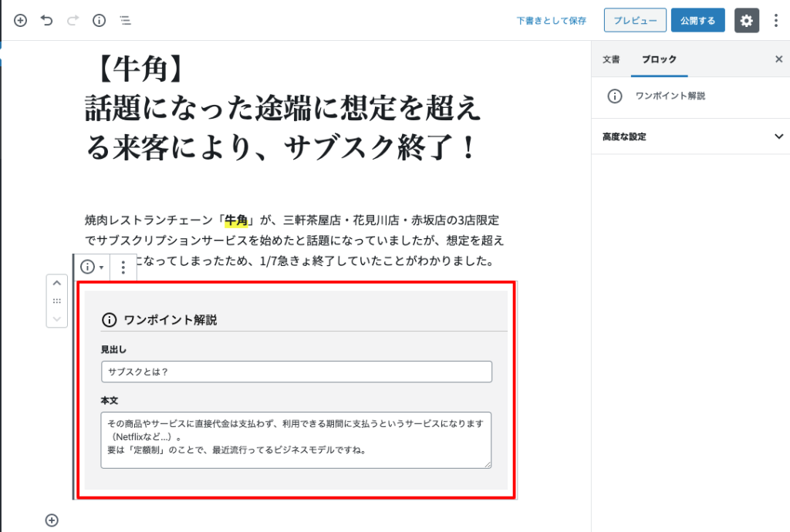
Task: Redo the last undone edit
Action: click(x=73, y=20)
